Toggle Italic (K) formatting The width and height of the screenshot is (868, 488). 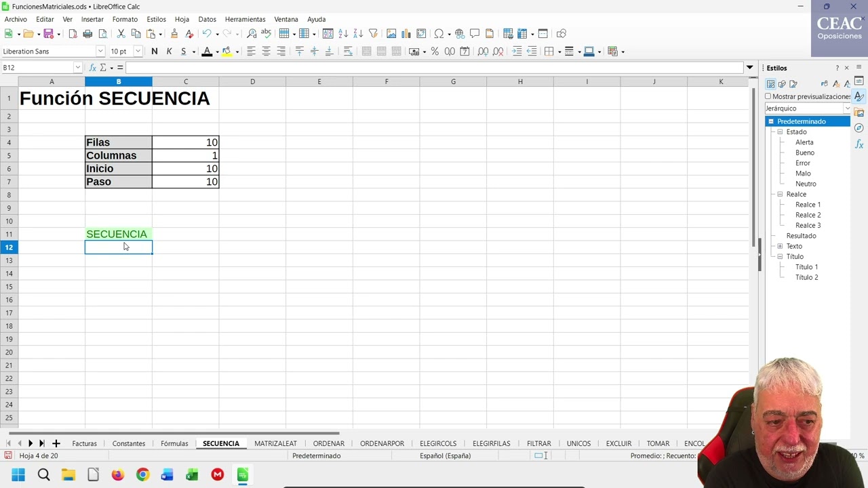pos(169,51)
